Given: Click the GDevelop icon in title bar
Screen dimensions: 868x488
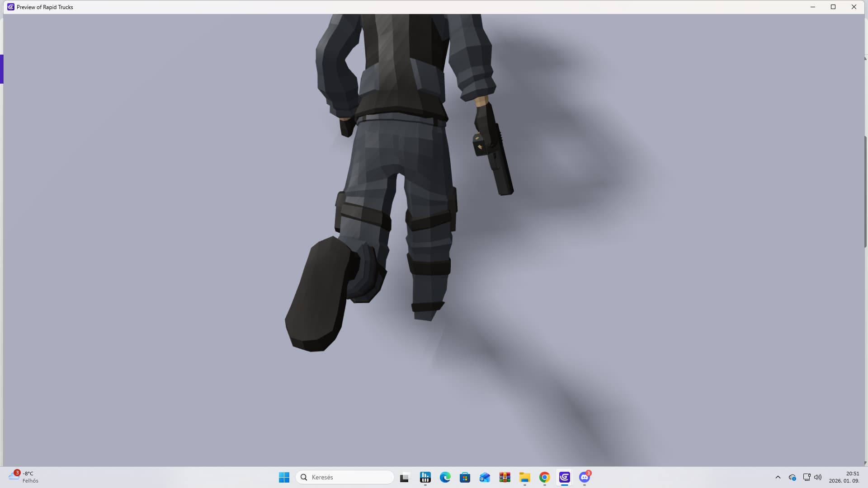Looking at the screenshot, I should pyautogui.click(x=10, y=7).
